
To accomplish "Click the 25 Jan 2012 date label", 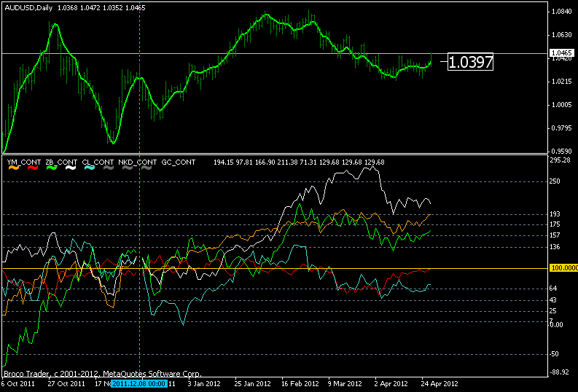I will coord(252,383).
